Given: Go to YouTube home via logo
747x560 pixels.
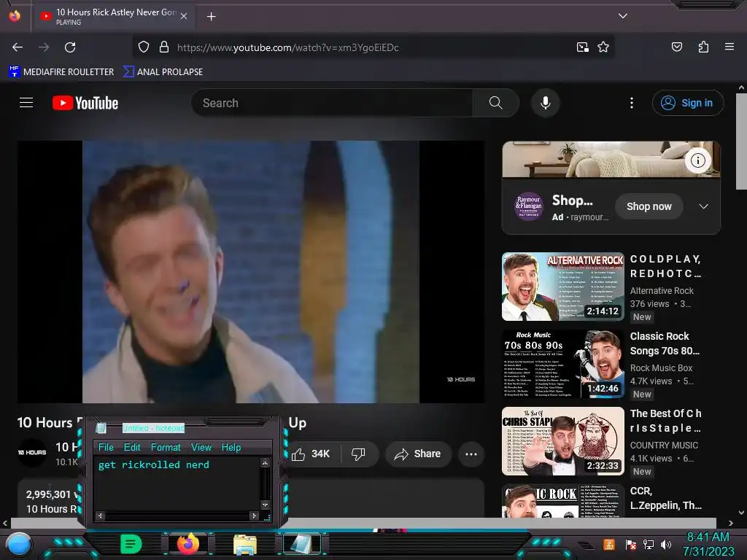Looking at the screenshot, I should click(85, 103).
